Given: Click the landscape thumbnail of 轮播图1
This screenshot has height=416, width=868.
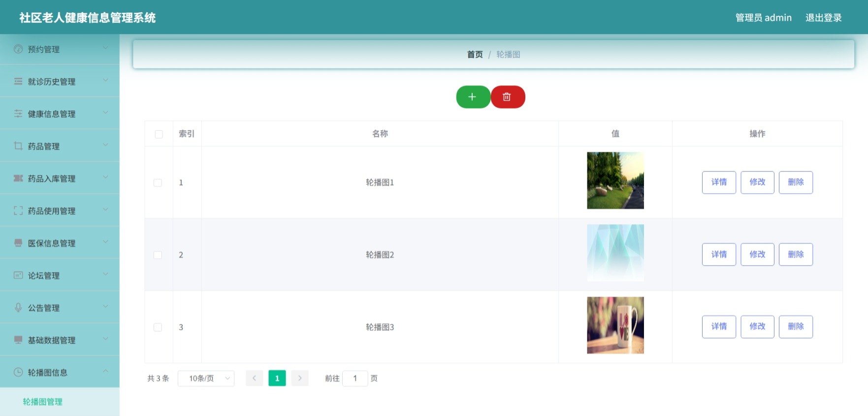Looking at the screenshot, I should click(x=615, y=180).
